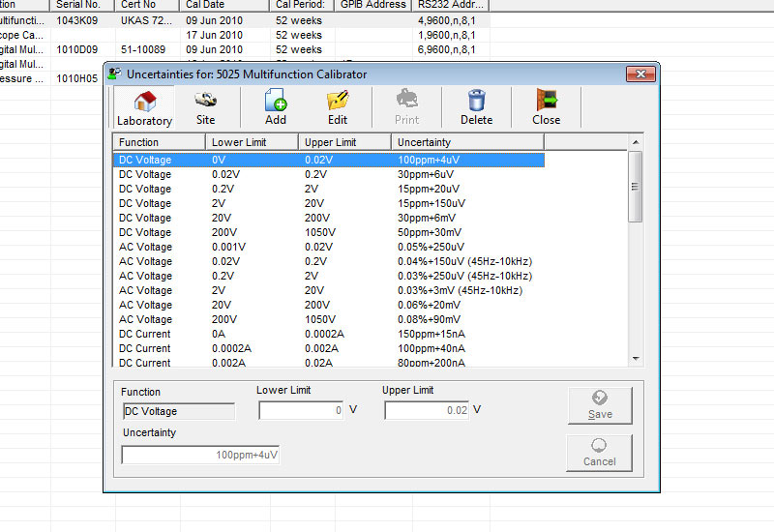This screenshot has height=532, width=774.
Task: Click the Print toolbar icon
Action: coord(407,101)
